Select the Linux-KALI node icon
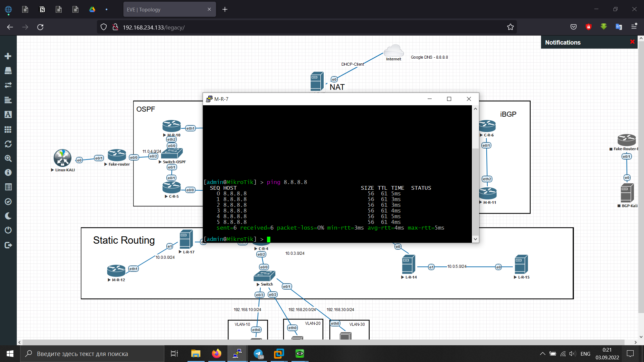Viewport: 644px width, 362px height. coord(62,158)
